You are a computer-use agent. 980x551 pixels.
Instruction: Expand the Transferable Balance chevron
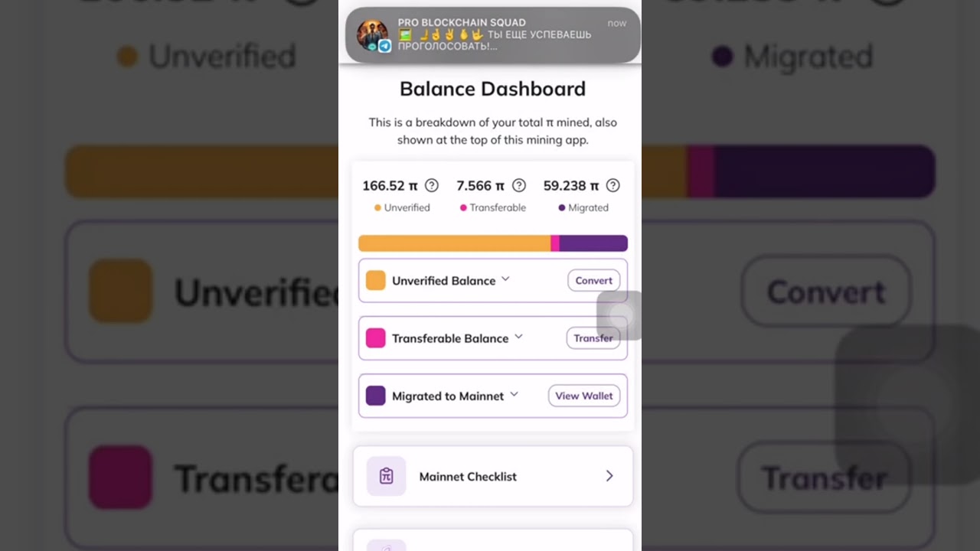pyautogui.click(x=518, y=337)
